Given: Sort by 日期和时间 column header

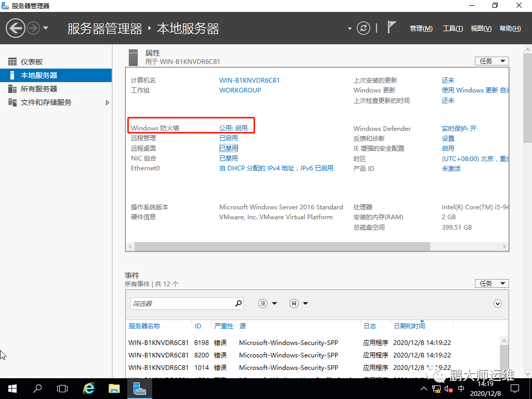Looking at the screenshot, I should tap(409, 326).
